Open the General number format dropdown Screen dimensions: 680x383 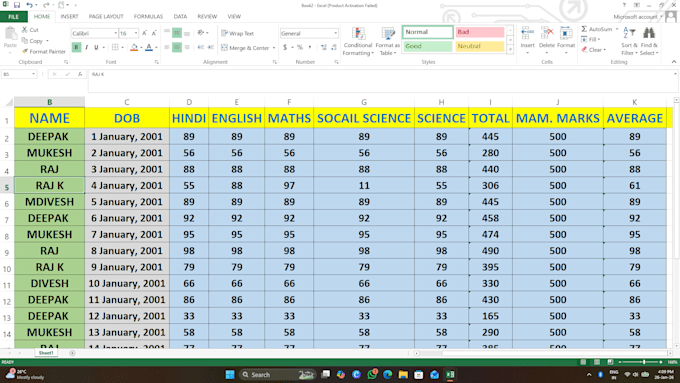tap(335, 33)
